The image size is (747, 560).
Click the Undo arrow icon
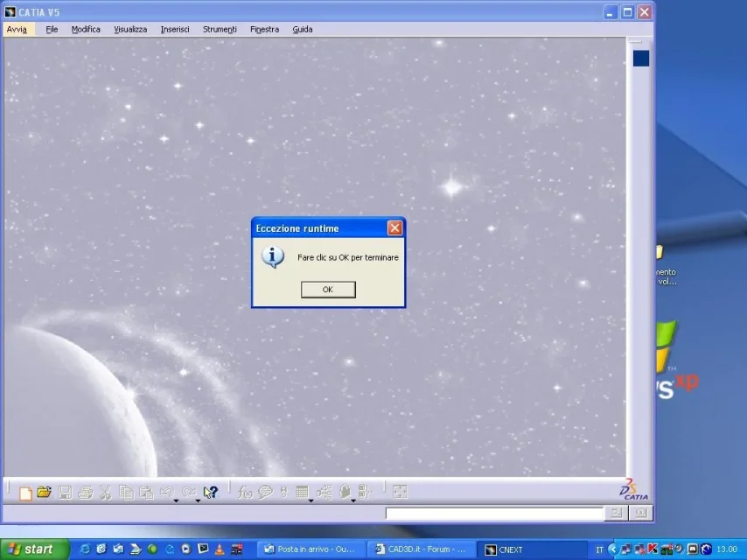tap(166, 492)
